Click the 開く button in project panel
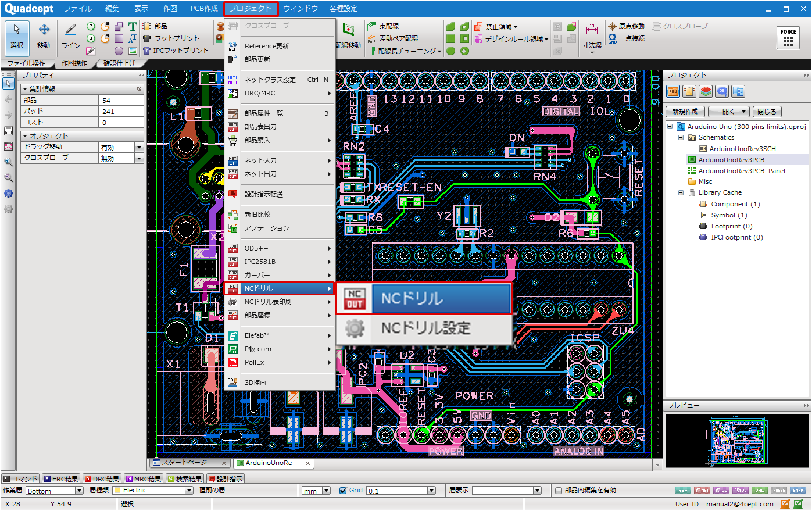Image resolution: width=812 pixels, height=511 pixels. [729, 112]
